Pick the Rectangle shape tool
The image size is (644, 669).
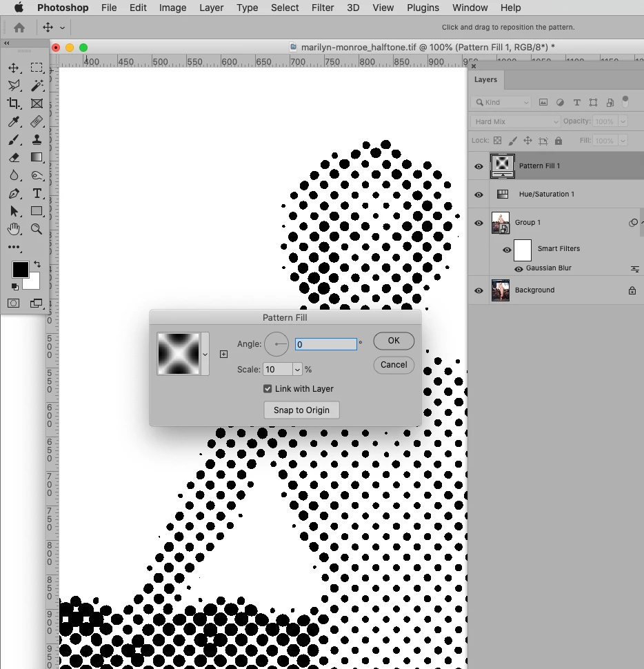[37, 211]
